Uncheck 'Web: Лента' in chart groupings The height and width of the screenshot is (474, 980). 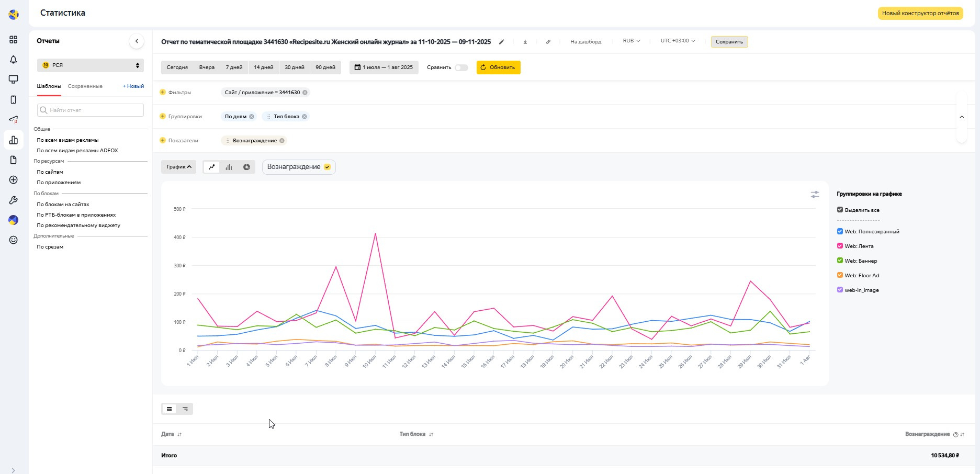(840, 246)
